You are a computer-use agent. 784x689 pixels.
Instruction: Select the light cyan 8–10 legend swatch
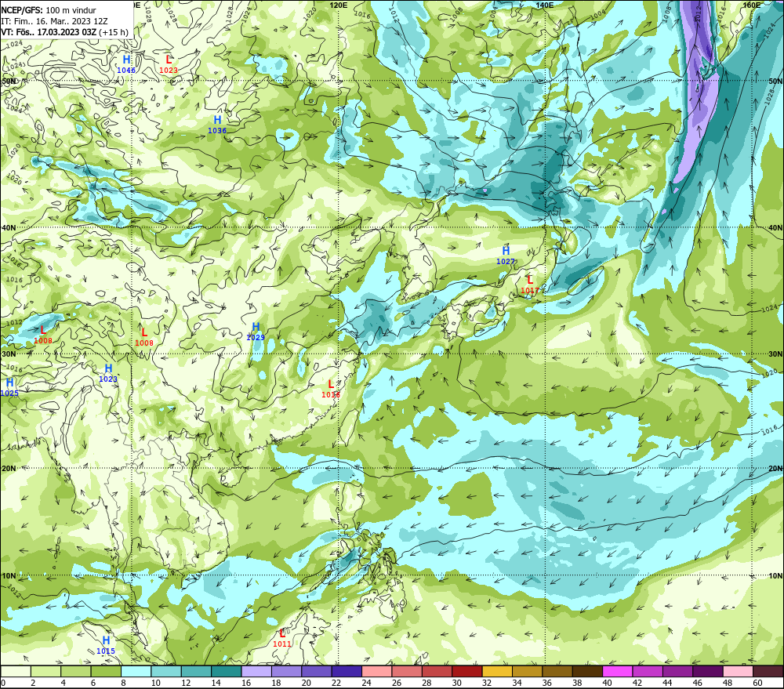[136, 671]
